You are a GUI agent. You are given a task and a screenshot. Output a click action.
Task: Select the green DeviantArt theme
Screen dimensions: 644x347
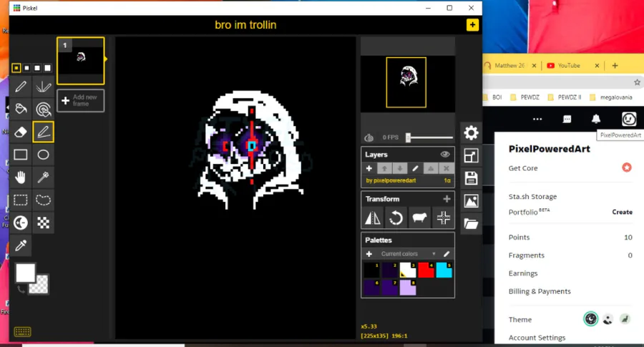point(625,318)
